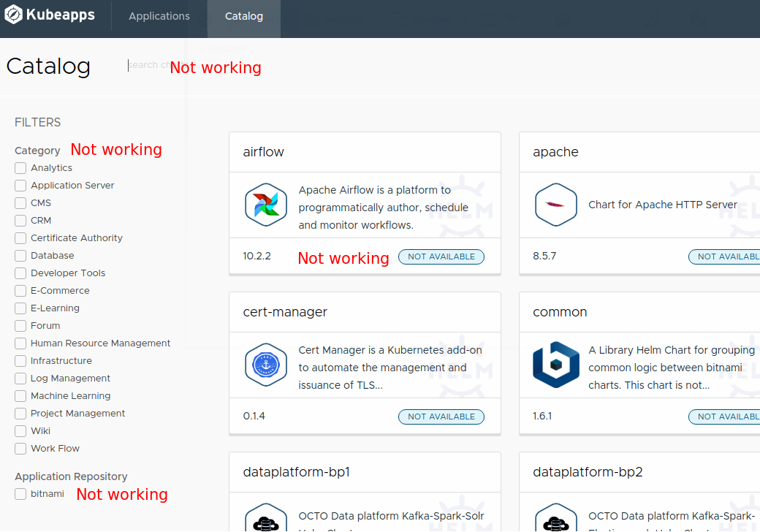The height and width of the screenshot is (532, 760).
Task: Switch to the Applications tab
Action: click(159, 15)
